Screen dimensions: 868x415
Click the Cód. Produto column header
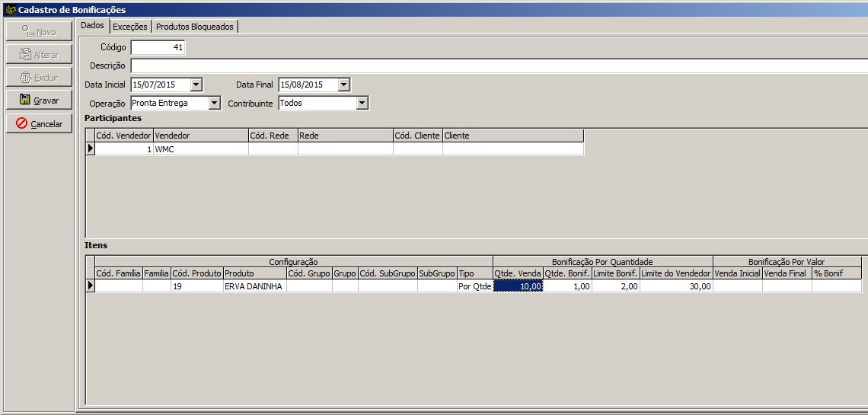[x=196, y=273]
